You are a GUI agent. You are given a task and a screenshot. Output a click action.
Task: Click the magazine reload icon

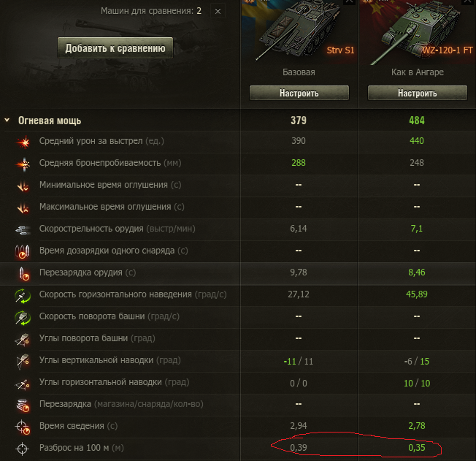22,404
